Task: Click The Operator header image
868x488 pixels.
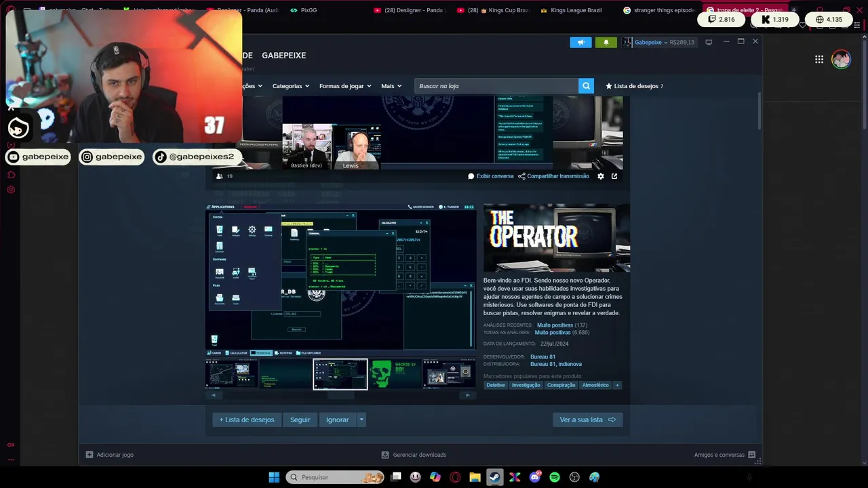Action: (x=557, y=238)
